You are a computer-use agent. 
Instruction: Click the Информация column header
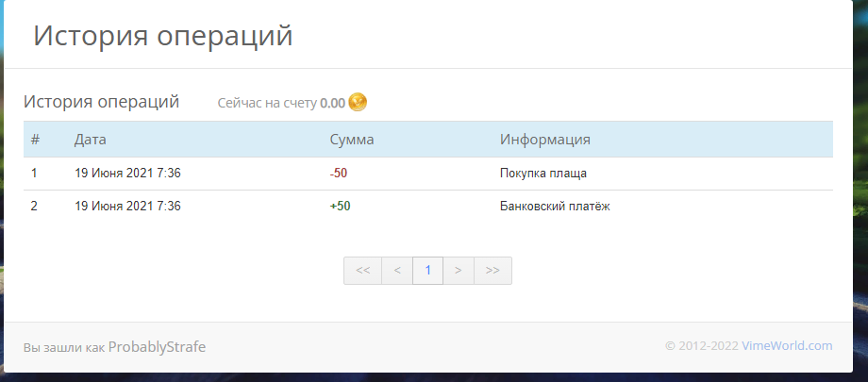point(545,140)
